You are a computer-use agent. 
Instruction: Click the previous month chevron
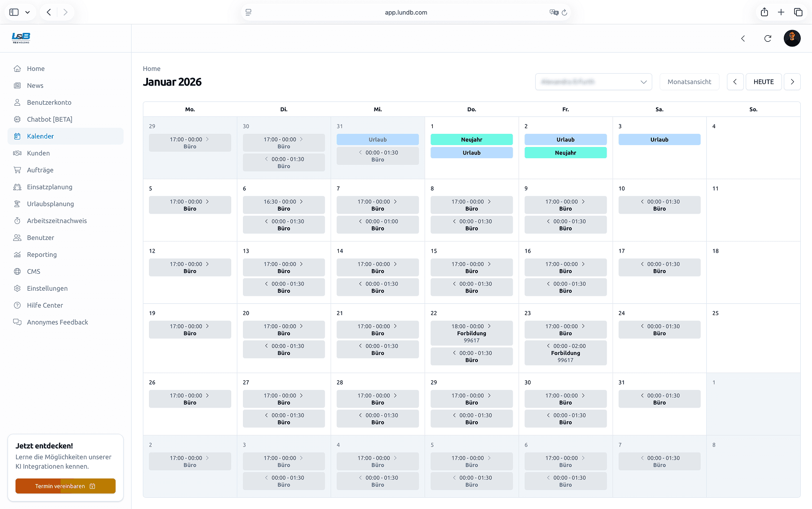point(735,82)
